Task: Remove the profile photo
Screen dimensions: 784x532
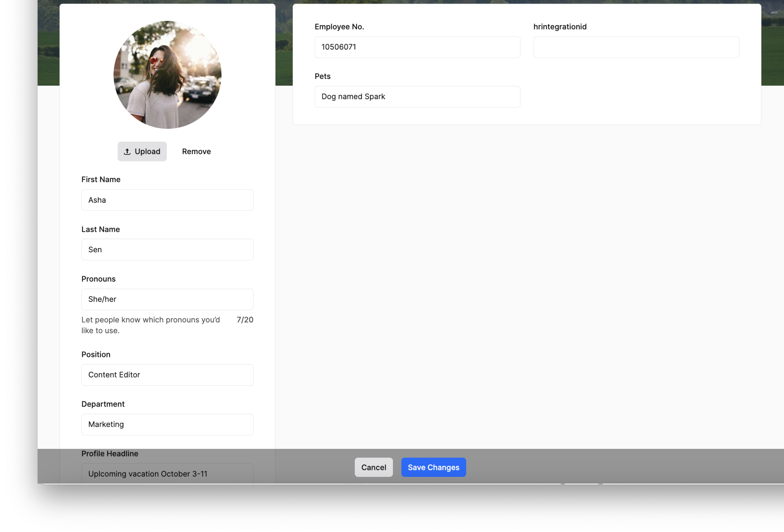Action: pyautogui.click(x=196, y=151)
